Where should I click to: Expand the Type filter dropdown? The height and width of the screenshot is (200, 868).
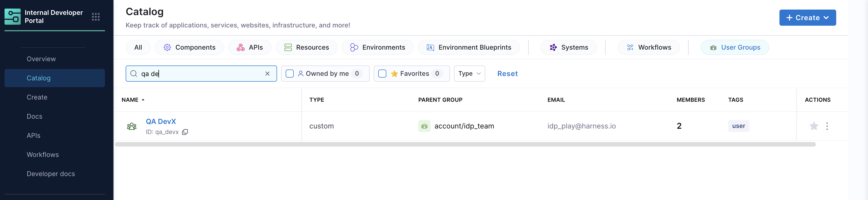pos(469,74)
